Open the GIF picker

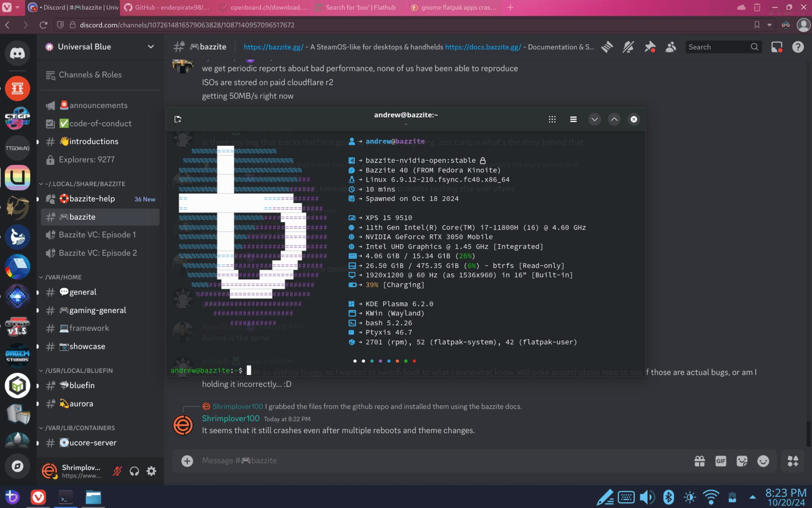[721, 461]
